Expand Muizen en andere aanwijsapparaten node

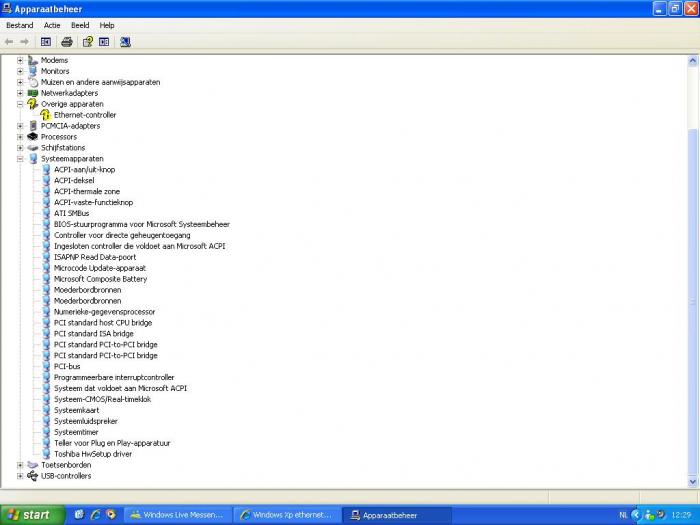(20, 82)
